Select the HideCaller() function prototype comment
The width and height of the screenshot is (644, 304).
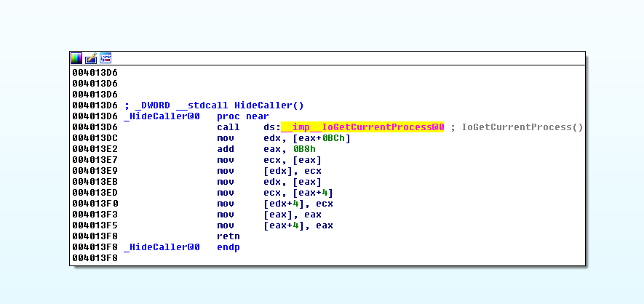point(217,105)
